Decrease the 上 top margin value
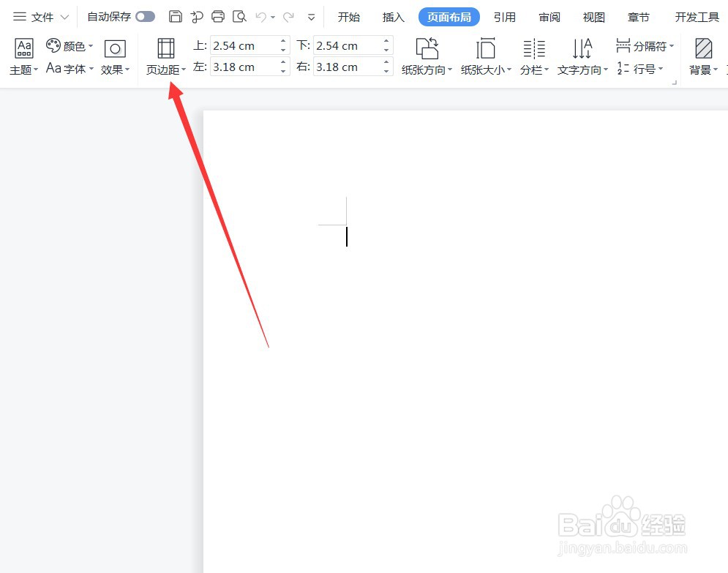Image resolution: width=728 pixels, height=573 pixels. tap(283, 50)
